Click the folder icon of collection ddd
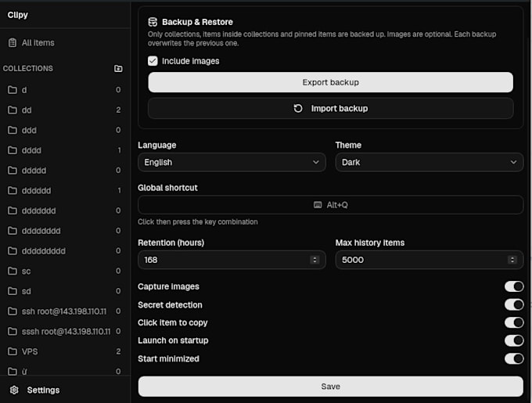 click(13, 130)
